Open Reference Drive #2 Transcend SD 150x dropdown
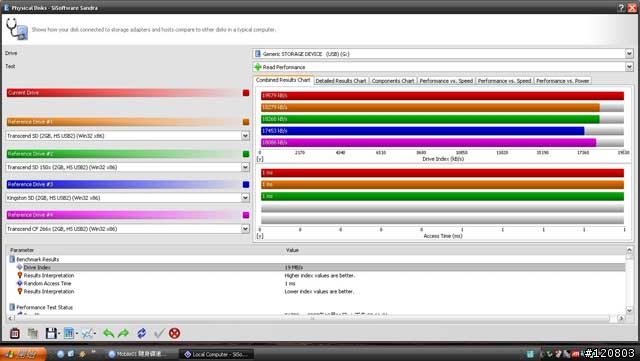This screenshot has height=361, width=640. click(245, 167)
